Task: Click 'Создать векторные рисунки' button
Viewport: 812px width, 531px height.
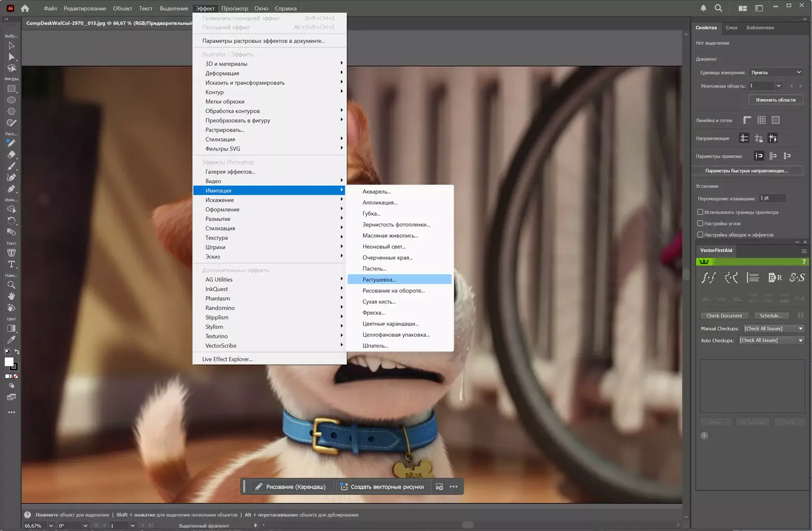Action: tap(382, 487)
